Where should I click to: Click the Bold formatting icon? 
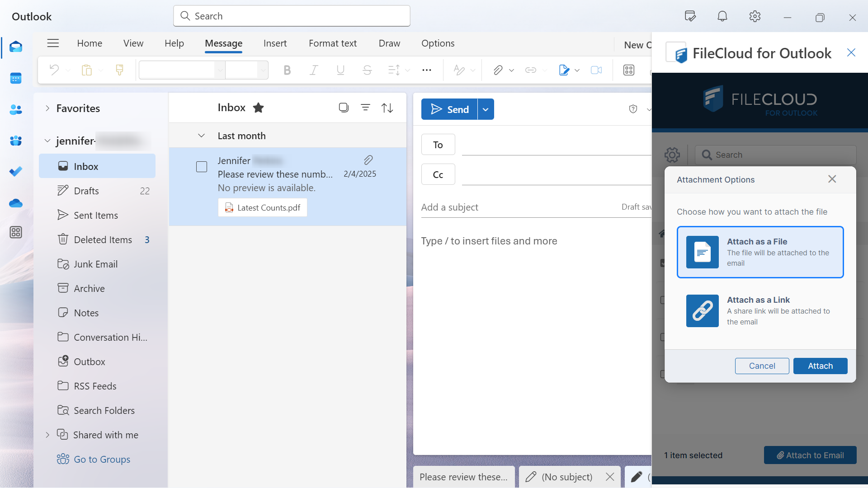(x=287, y=70)
